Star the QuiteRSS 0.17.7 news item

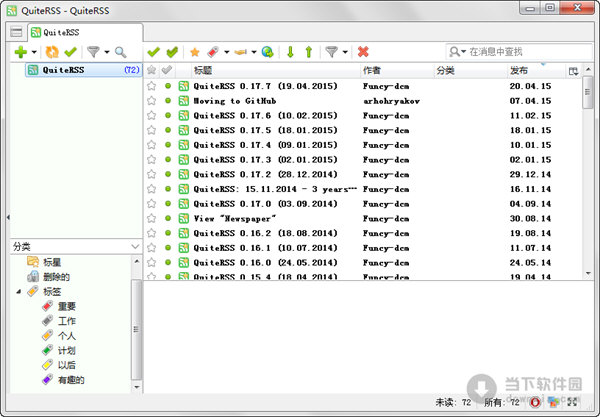[x=152, y=86]
